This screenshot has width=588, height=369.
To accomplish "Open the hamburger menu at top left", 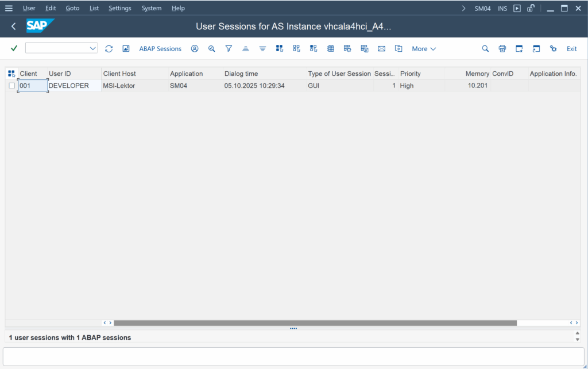I will pyautogui.click(x=9, y=9).
